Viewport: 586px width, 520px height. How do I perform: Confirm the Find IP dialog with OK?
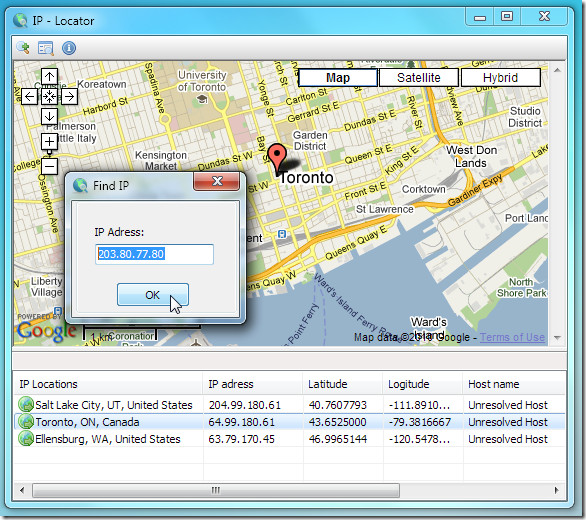153,295
